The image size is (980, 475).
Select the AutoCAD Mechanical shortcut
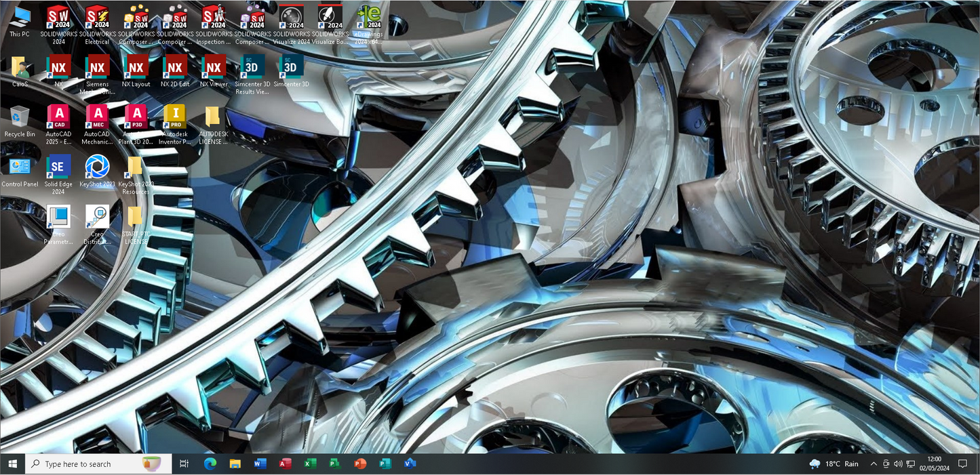[97, 125]
